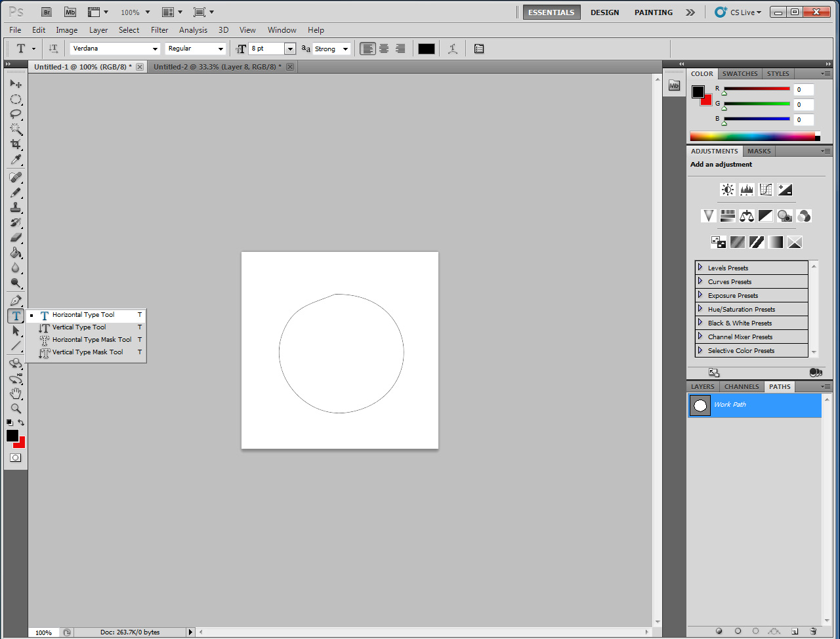Add a Vibrance adjustment
This screenshot has width=840, height=639.
(709, 216)
